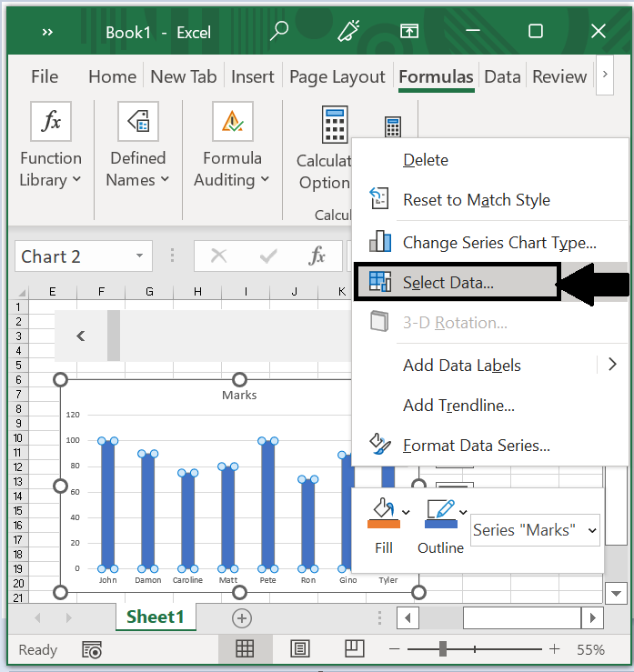634x672 pixels.
Task: Click the Fill paint bucket icon
Action: click(x=384, y=513)
